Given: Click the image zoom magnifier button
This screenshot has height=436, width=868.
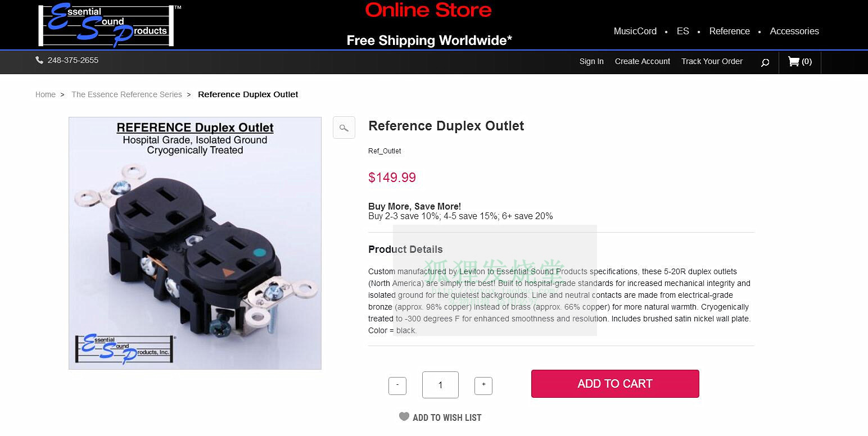Looking at the screenshot, I should coord(344,128).
